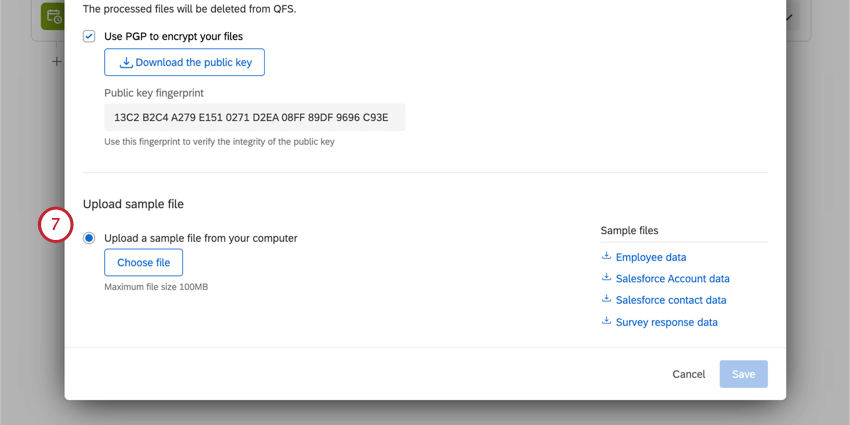Click the 'Use PGP to encrypt your files' label
This screenshot has height=425, width=850.
pyautogui.click(x=173, y=36)
